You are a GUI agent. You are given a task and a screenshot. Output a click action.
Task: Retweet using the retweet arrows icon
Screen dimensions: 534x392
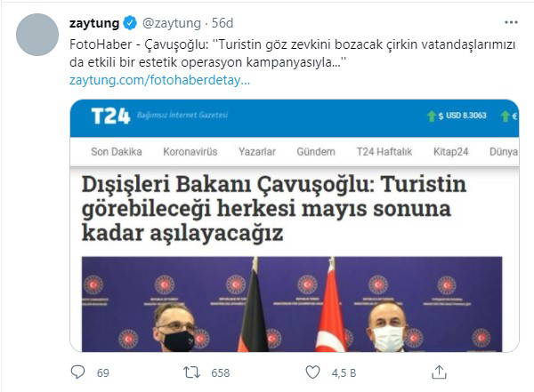point(191,372)
